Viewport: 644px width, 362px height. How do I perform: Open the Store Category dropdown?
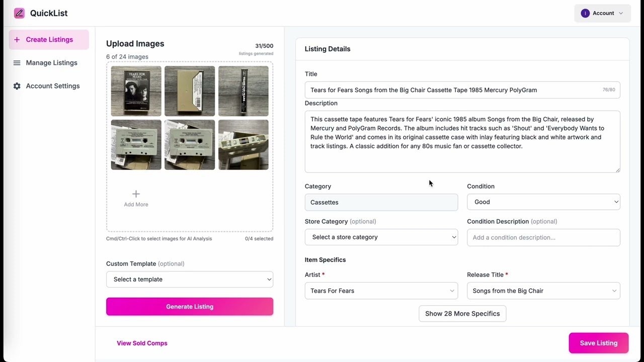pos(381,237)
